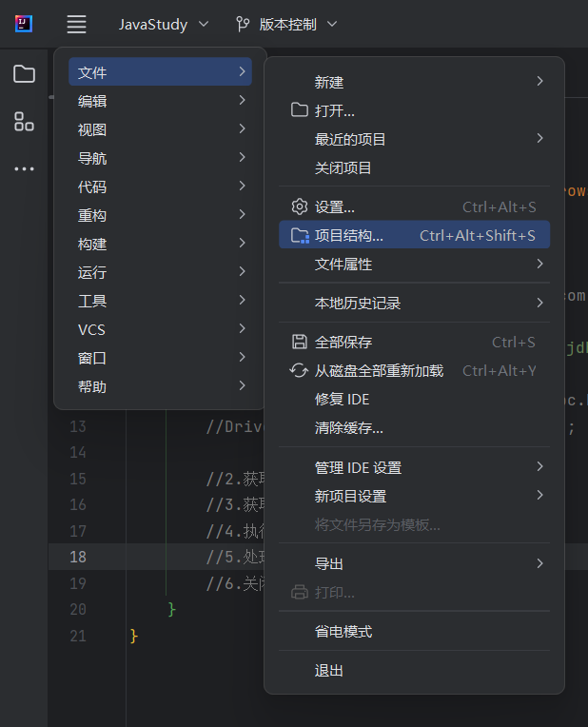The height and width of the screenshot is (727, 588).
Task: Click the IntelliJ IDEA logo icon
Action: click(x=24, y=24)
